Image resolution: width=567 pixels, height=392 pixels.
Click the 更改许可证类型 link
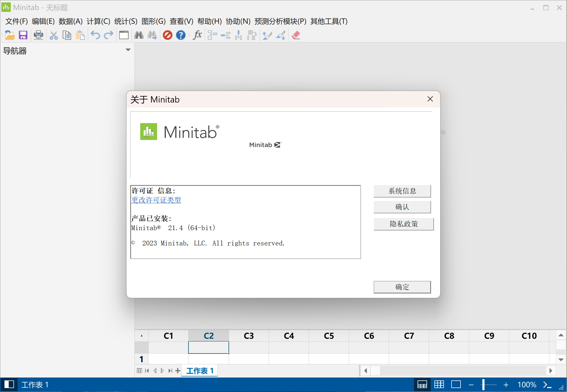tap(156, 200)
